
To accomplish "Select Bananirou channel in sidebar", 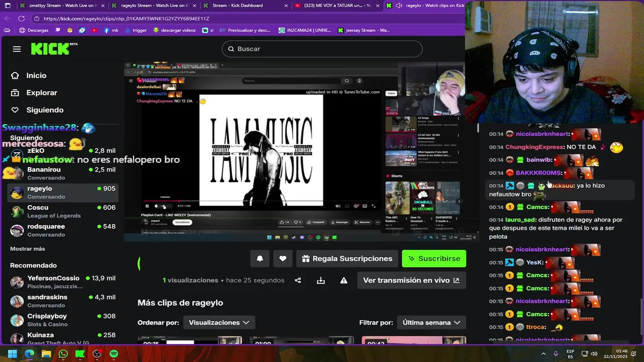I will click(x=63, y=173).
